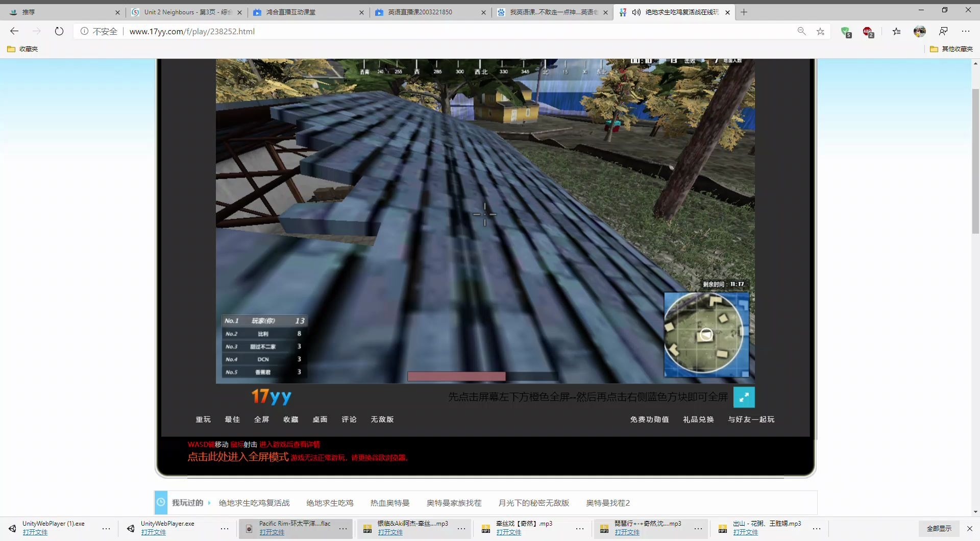This screenshot has height=541, width=980.
Task: Click 桌面 shortcut option
Action: [x=320, y=419]
